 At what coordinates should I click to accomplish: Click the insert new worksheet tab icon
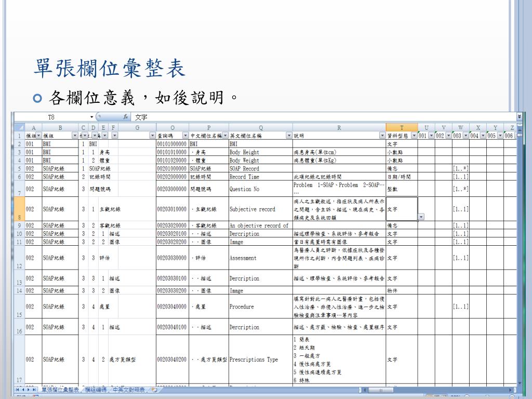[x=154, y=390]
